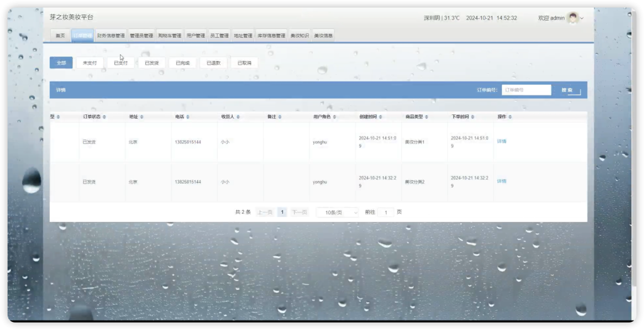Sort by 备注 column sort icon
This screenshot has height=330, width=644.
(280, 117)
